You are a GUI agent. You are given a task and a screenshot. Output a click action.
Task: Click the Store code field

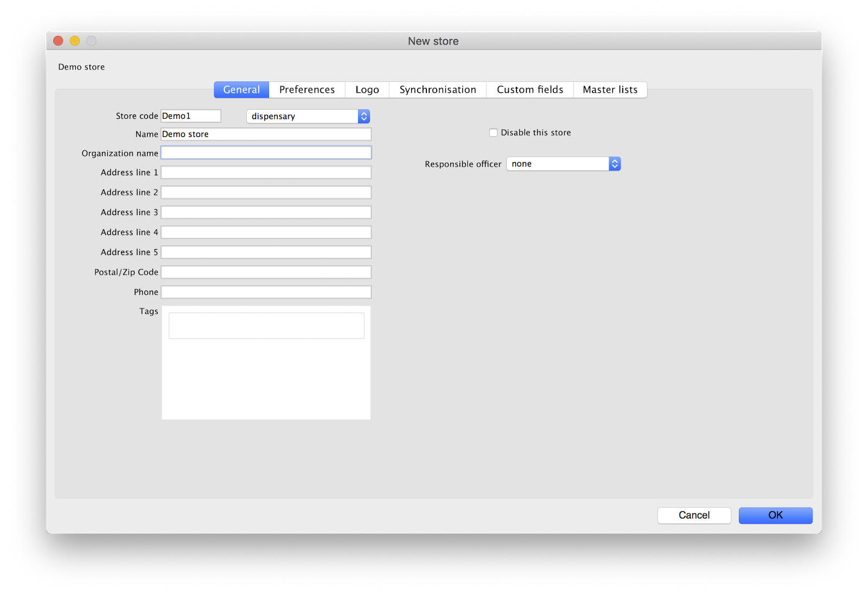point(191,116)
